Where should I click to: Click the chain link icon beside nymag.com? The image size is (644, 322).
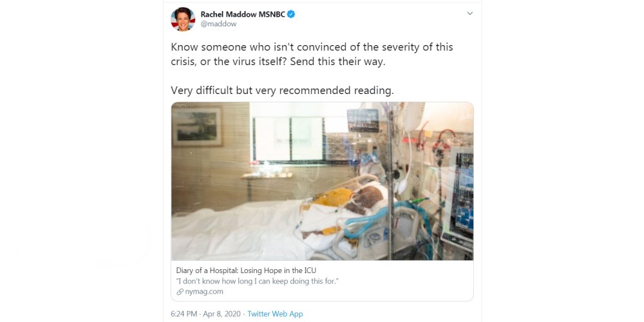[x=180, y=291]
